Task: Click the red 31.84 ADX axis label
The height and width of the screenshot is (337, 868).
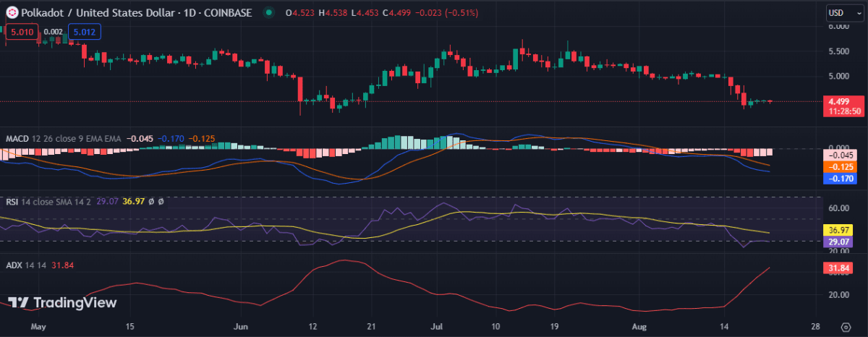Action: (840, 269)
